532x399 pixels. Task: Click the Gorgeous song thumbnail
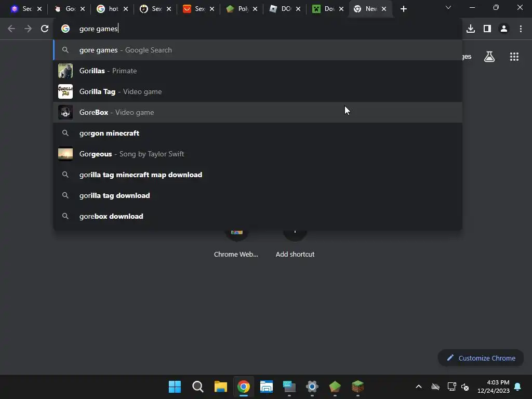65,154
